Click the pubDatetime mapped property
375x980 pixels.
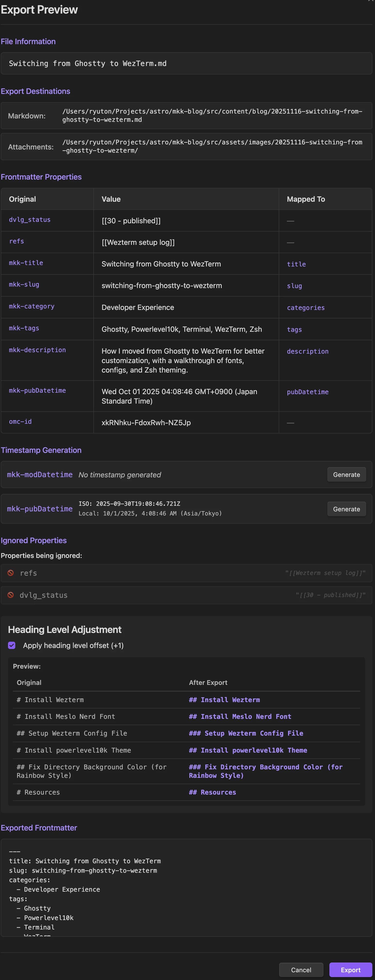pos(308,392)
